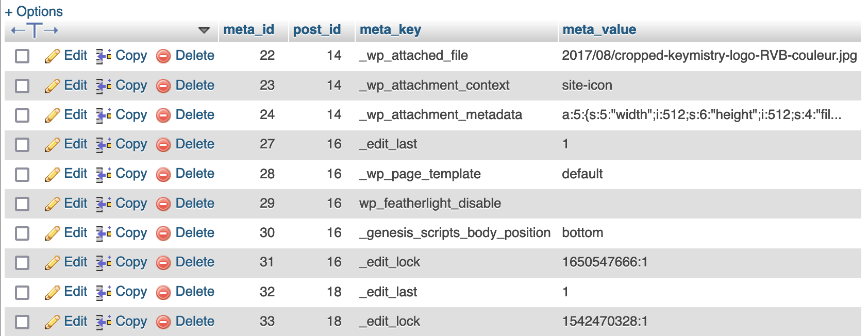This screenshot has width=868, height=336.
Task: Click the left arrow icon in the header row
Action: click(x=17, y=30)
